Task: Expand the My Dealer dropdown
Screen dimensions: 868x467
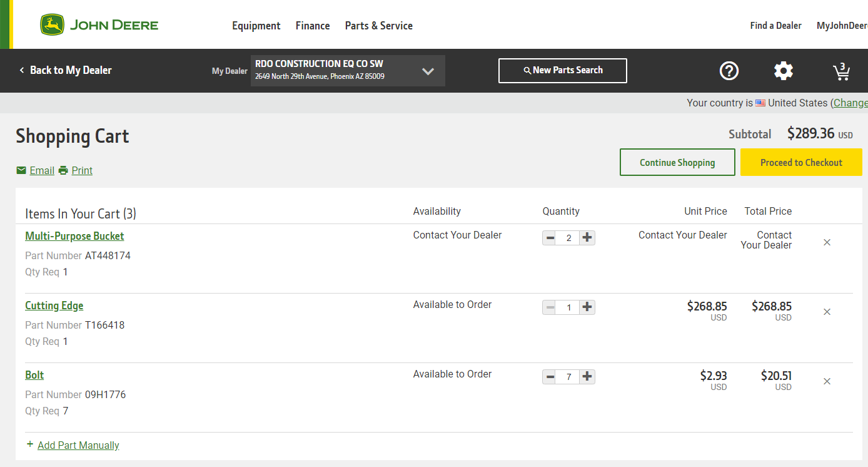Action: (x=428, y=71)
